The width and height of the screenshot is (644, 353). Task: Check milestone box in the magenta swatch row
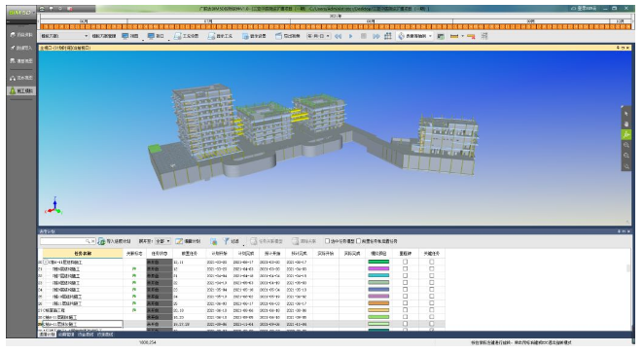tap(405, 268)
